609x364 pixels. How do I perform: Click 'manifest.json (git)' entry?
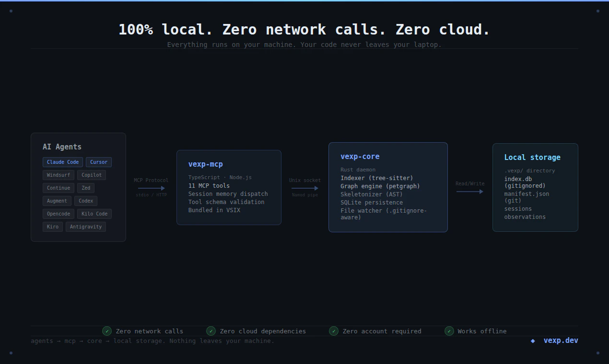[x=527, y=197]
